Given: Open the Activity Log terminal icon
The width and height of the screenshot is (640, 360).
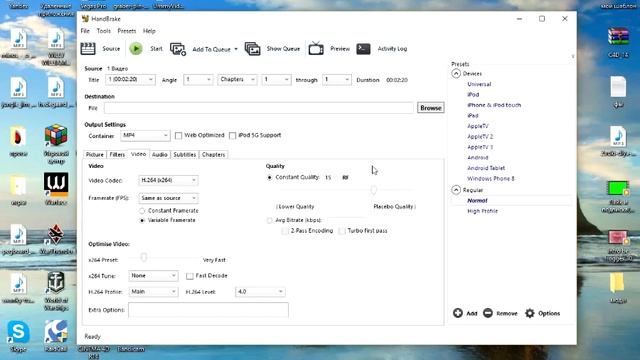Looking at the screenshot, I should [x=363, y=49].
